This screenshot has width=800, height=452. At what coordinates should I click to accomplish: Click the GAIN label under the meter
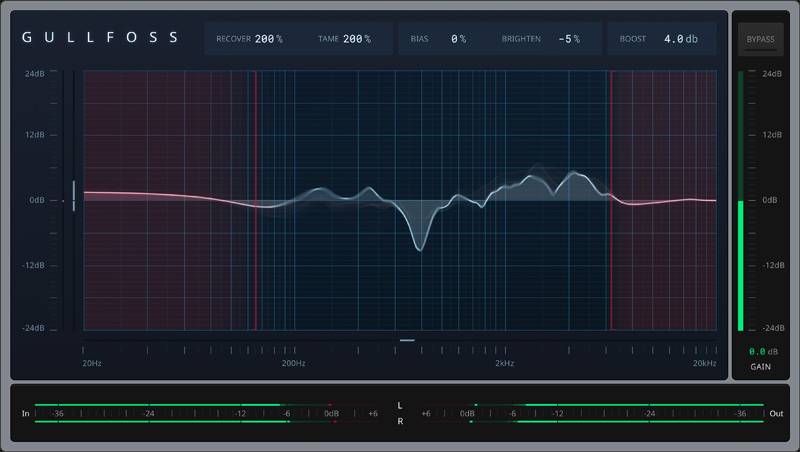(x=760, y=367)
